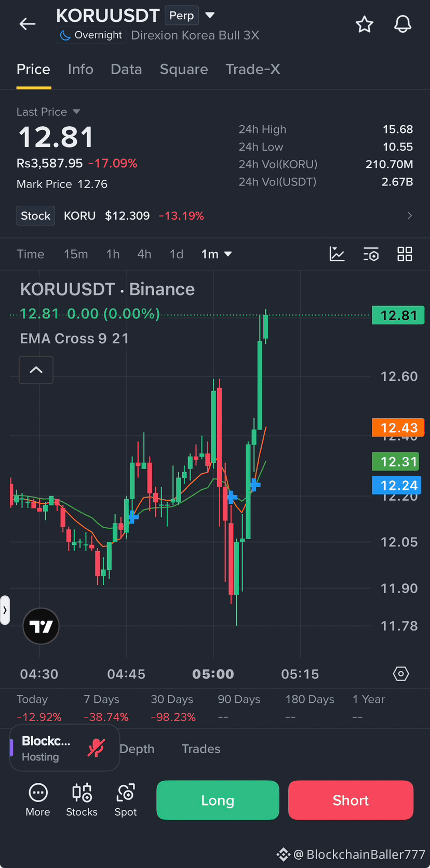This screenshot has height=868, width=430.
Task: Select the Today -12.92% performance
Action: click(39, 708)
